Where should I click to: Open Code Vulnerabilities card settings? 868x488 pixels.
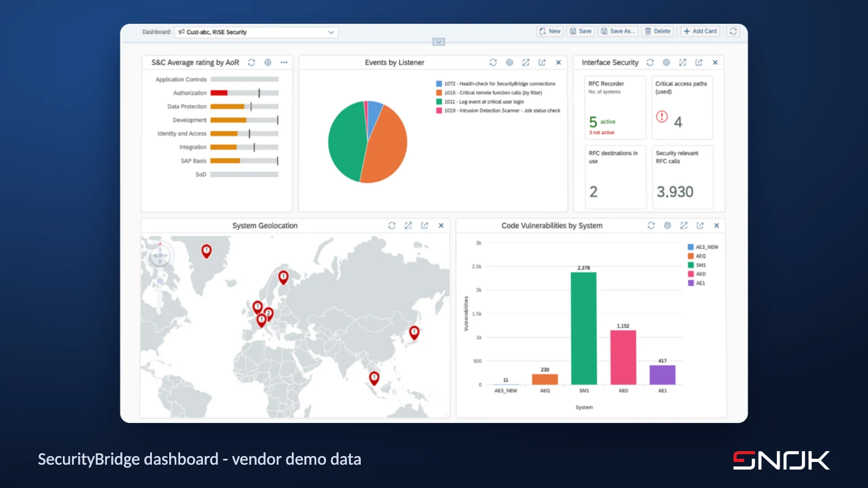[x=667, y=226]
